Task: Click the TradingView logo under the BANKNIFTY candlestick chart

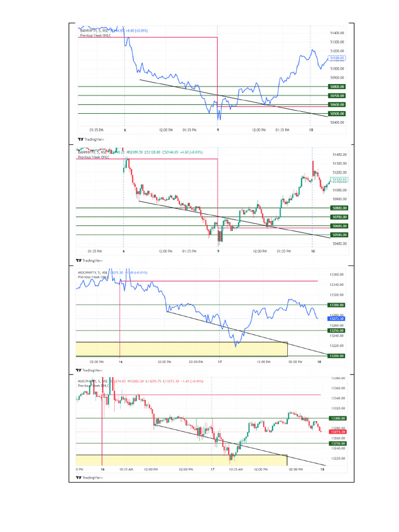Action: (x=89, y=261)
